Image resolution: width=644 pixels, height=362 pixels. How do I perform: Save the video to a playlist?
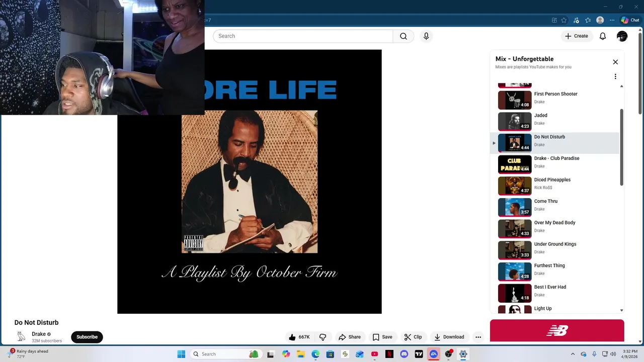[x=382, y=337]
